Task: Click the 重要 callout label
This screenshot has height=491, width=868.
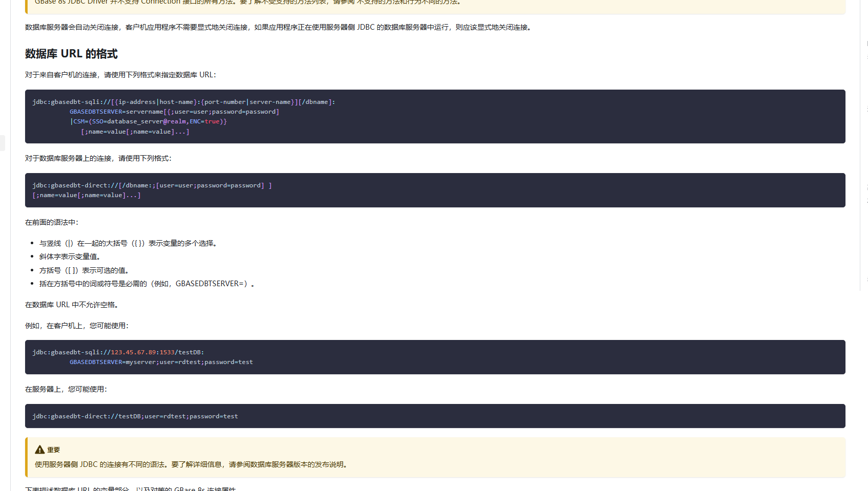Action: point(54,450)
